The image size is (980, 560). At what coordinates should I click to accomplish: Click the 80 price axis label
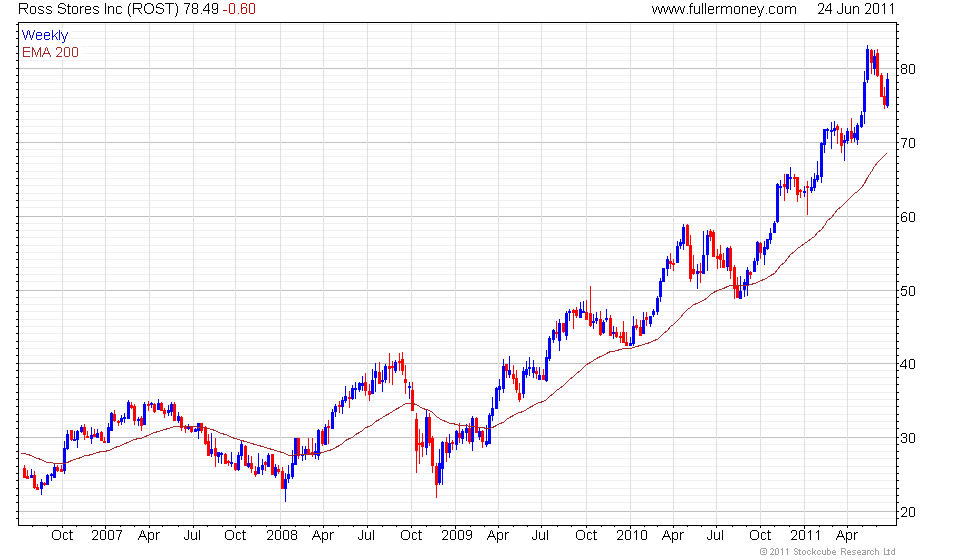coord(908,69)
